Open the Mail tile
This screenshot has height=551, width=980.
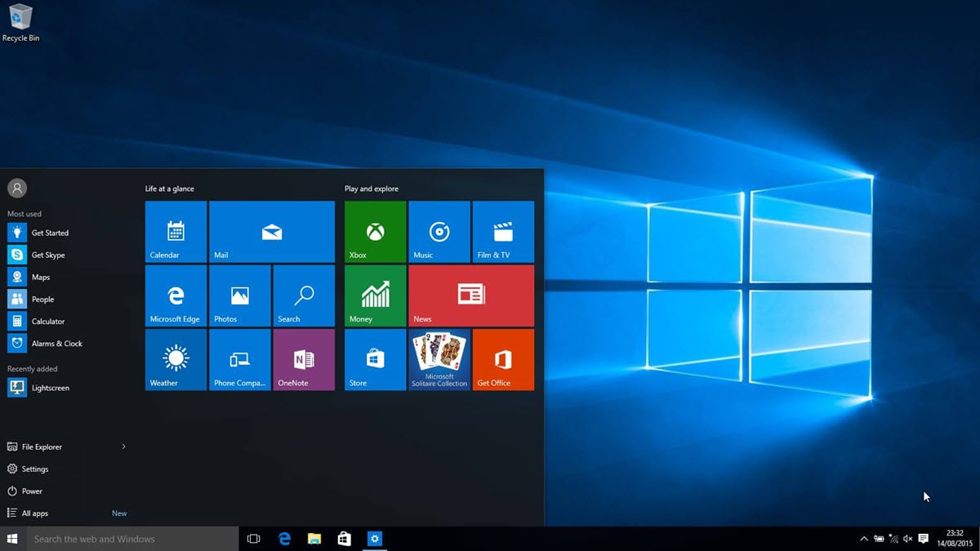click(272, 232)
